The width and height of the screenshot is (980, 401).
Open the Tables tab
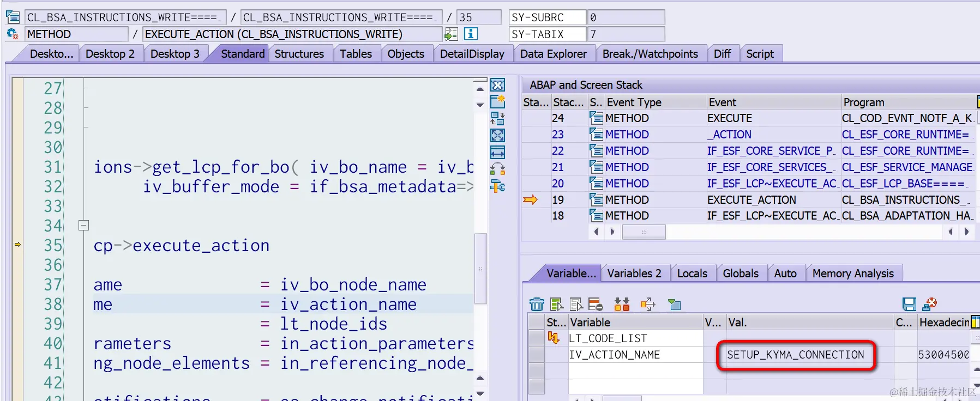coord(356,54)
